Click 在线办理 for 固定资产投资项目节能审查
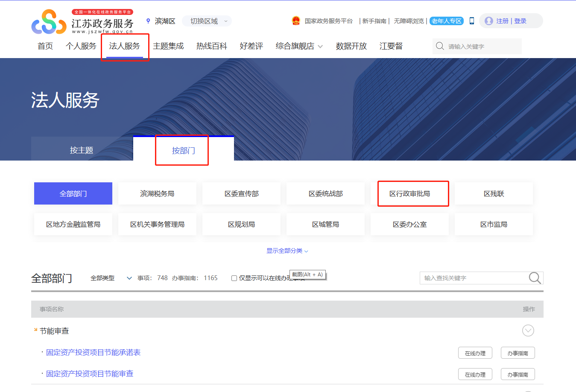 coord(475,374)
